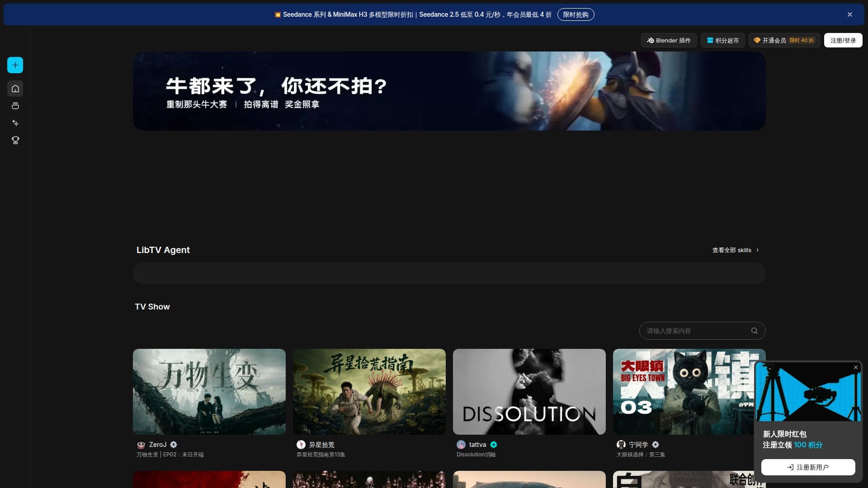This screenshot has width=868, height=488.
Task: Click the LibTV Agent heading
Action: [x=163, y=250]
